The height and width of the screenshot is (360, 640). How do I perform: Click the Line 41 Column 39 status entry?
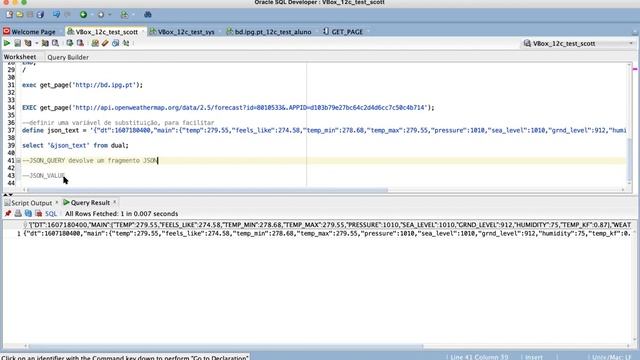pyautogui.click(x=479, y=357)
